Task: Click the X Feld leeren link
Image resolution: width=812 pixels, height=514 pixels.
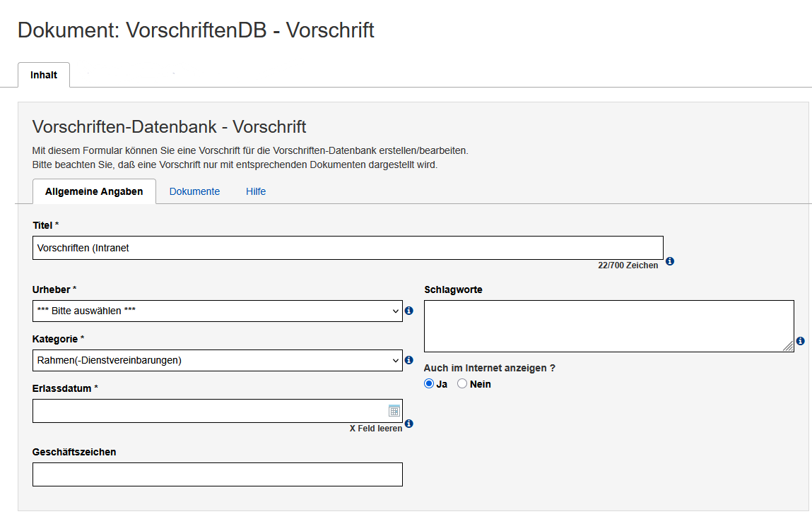Action: (375, 429)
